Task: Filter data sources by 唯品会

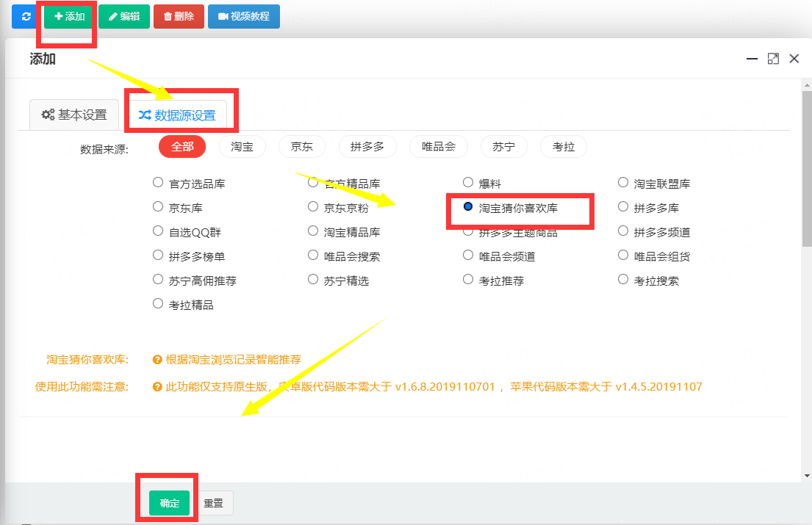Action: point(439,147)
